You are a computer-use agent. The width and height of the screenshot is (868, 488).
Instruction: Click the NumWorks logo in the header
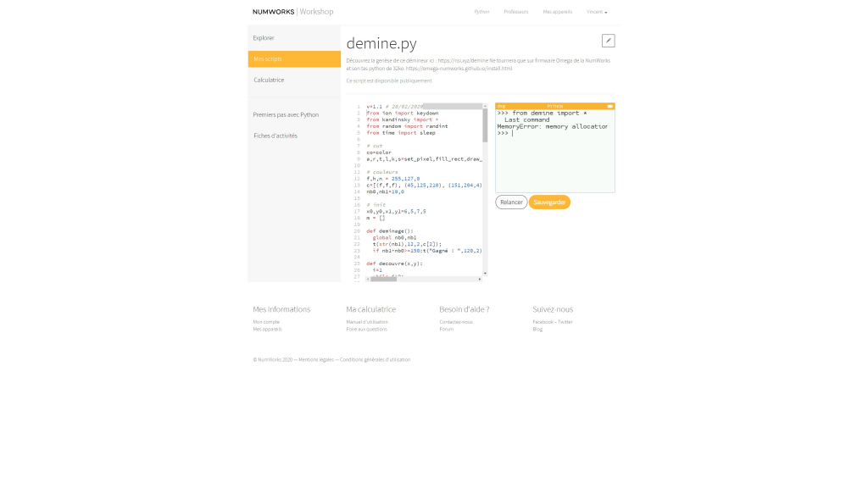click(x=274, y=12)
